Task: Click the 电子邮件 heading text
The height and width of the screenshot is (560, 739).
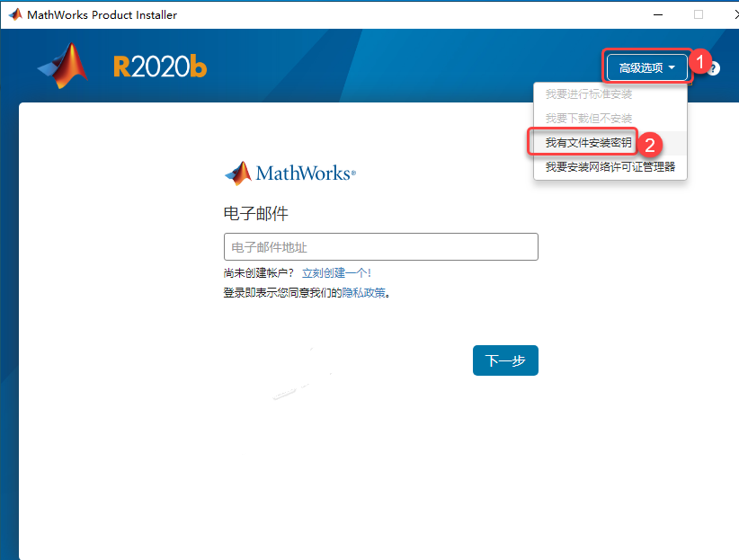Action: [256, 214]
